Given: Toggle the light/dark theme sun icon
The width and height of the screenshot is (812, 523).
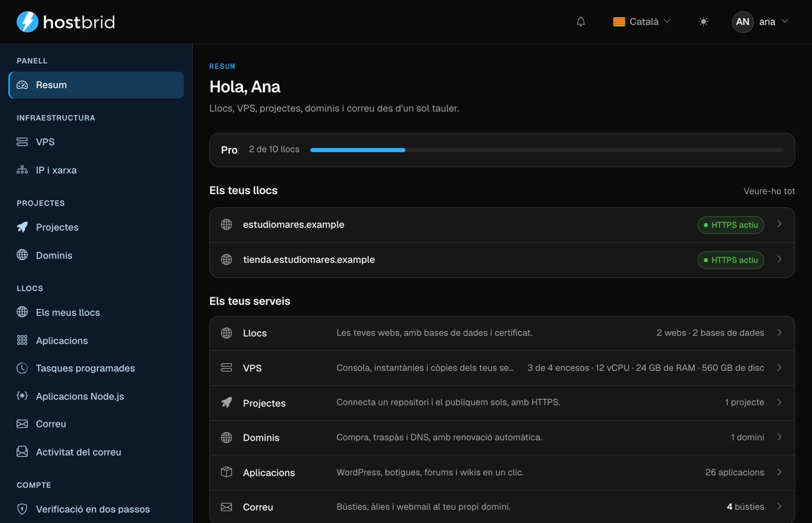Looking at the screenshot, I should [703, 22].
